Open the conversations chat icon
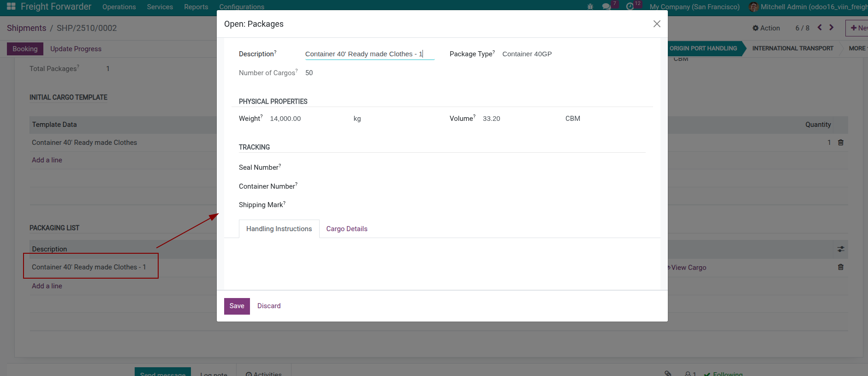The height and width of the screenshot is (376, 868). point(606,7)
